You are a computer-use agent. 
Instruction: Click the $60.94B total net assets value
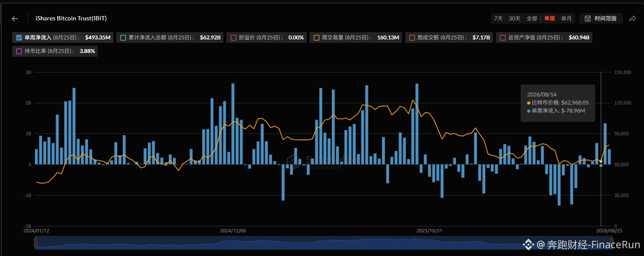[x=579, y=38]
